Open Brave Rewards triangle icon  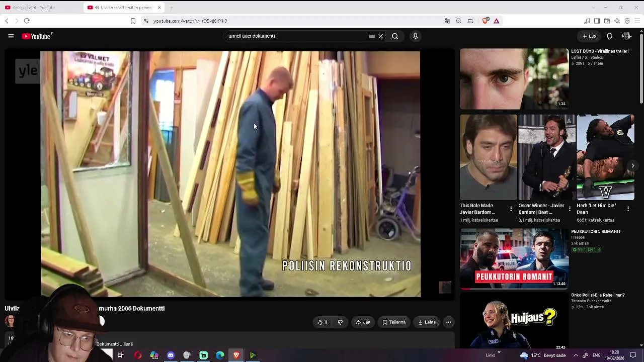pos(497,21)
